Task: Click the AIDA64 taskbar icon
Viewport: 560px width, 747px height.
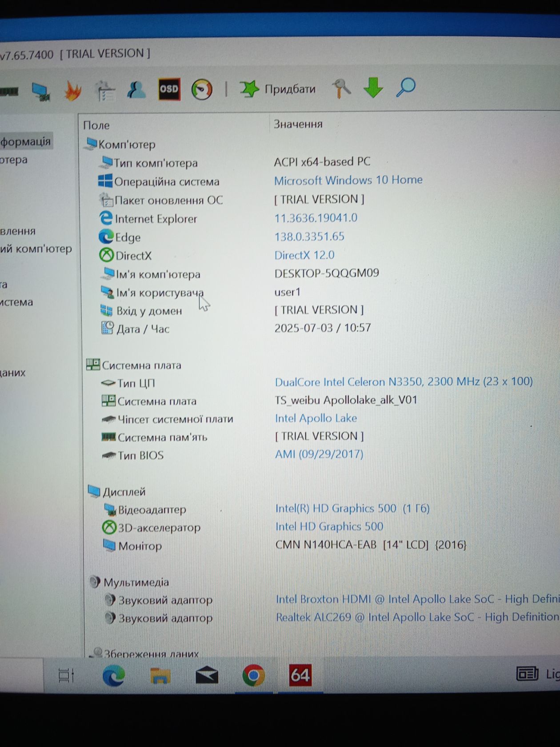Action: (x=300, y=675)
